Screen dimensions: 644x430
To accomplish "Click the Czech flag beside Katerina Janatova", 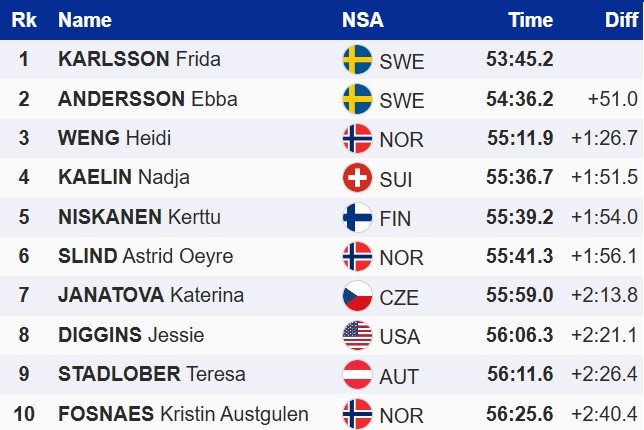I will pyautogui.click(x=357, y=296).
